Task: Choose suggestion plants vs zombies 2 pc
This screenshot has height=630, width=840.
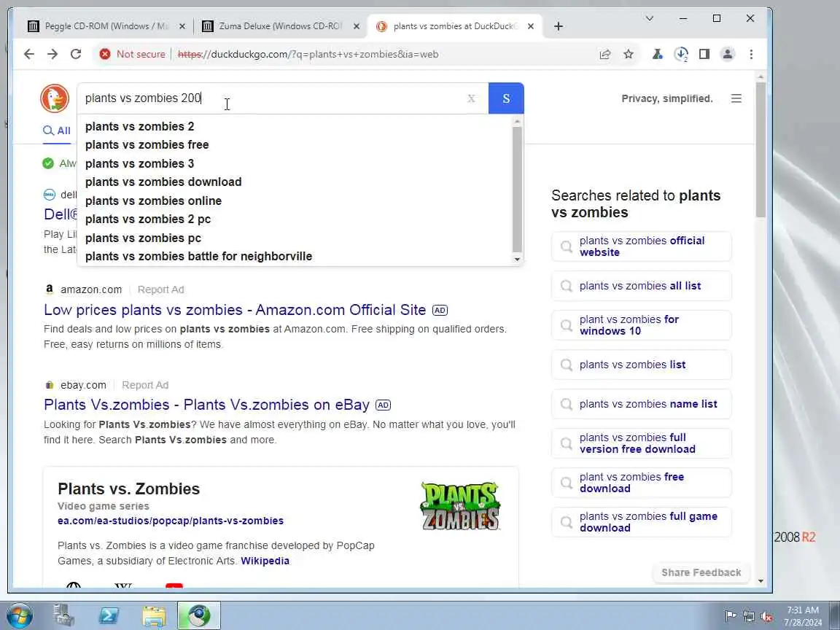Action: (296, 219)
